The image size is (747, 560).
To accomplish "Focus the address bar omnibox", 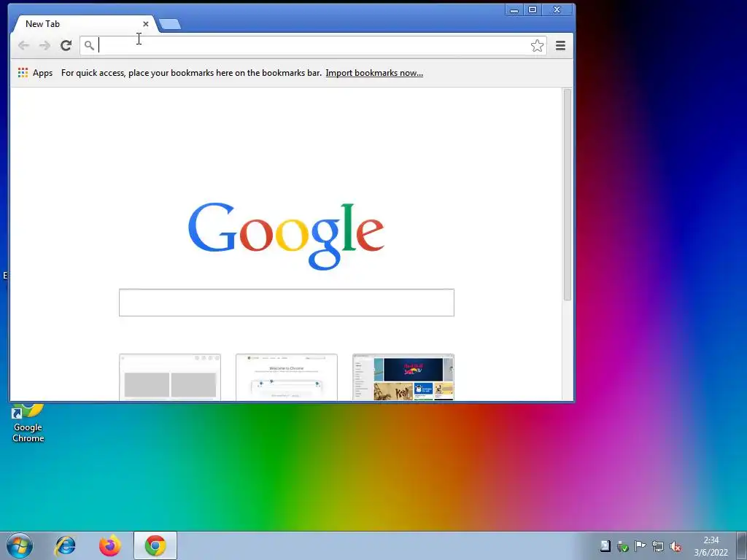I will (x=313, y=46).
